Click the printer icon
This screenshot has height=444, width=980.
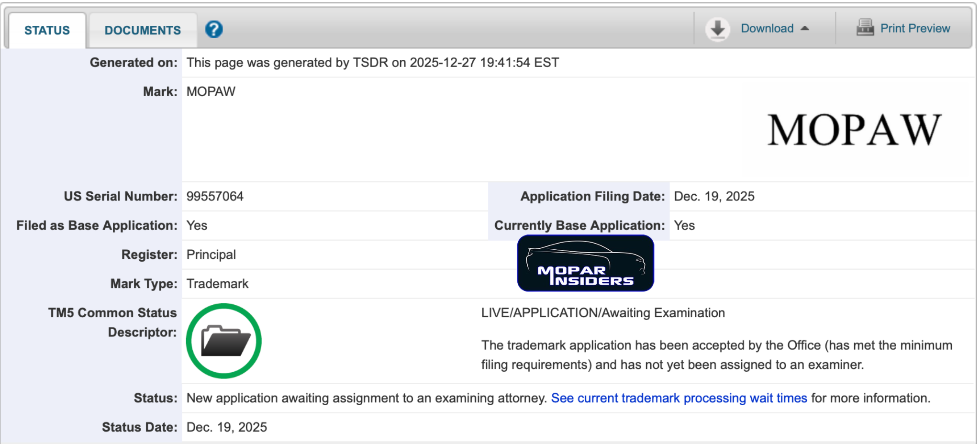click(865, 28)
